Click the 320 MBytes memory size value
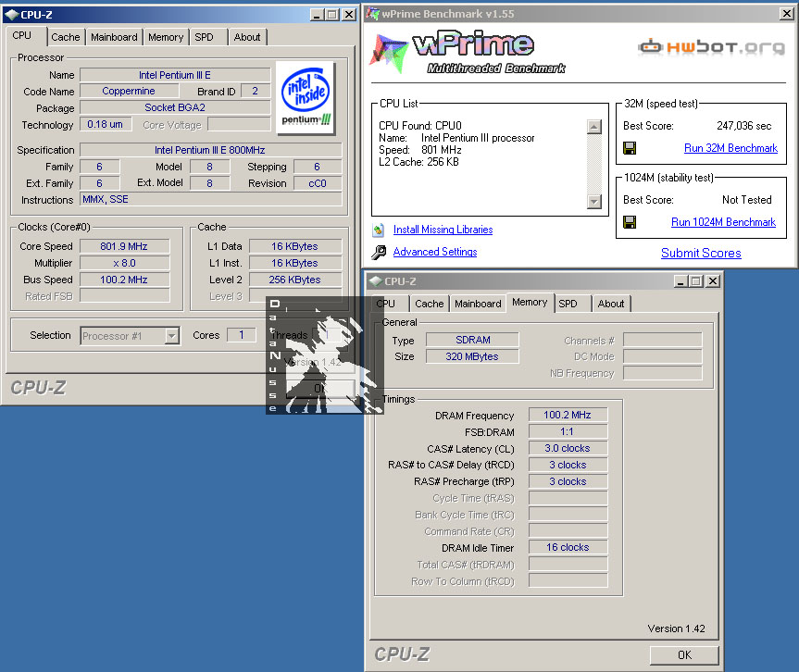The image size is (799, 672). tap(472, 356)
